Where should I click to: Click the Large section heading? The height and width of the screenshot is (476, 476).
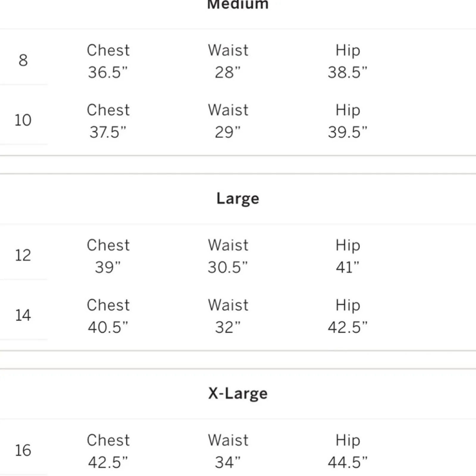[238, 199]
